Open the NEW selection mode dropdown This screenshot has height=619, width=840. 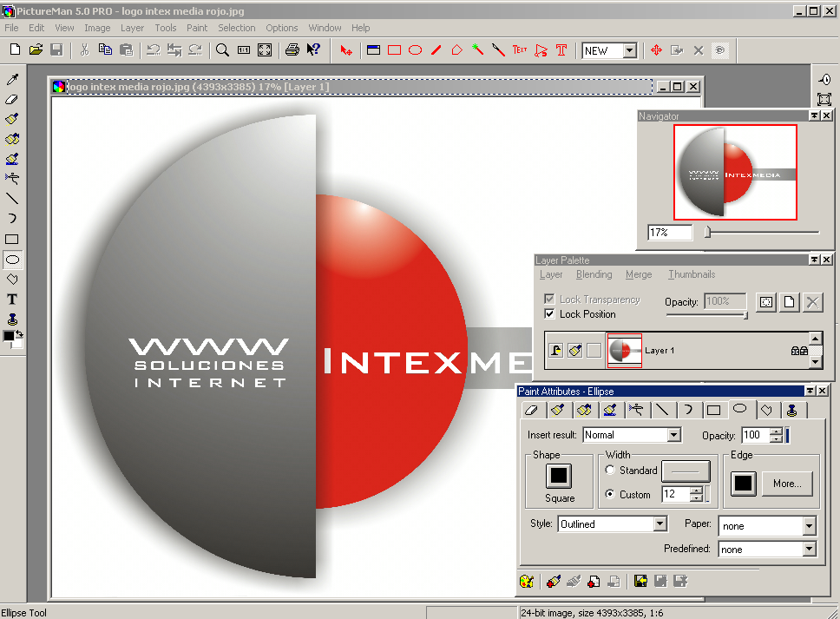pos(630,50)
